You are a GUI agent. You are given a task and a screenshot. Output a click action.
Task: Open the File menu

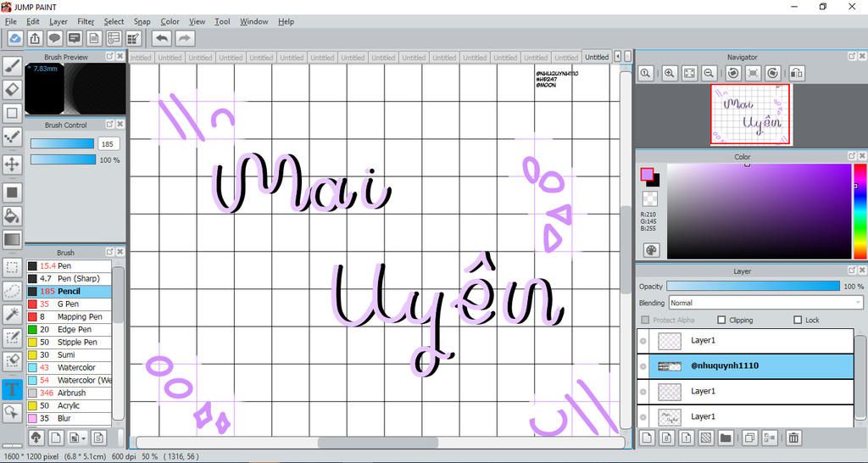[10, 21]
